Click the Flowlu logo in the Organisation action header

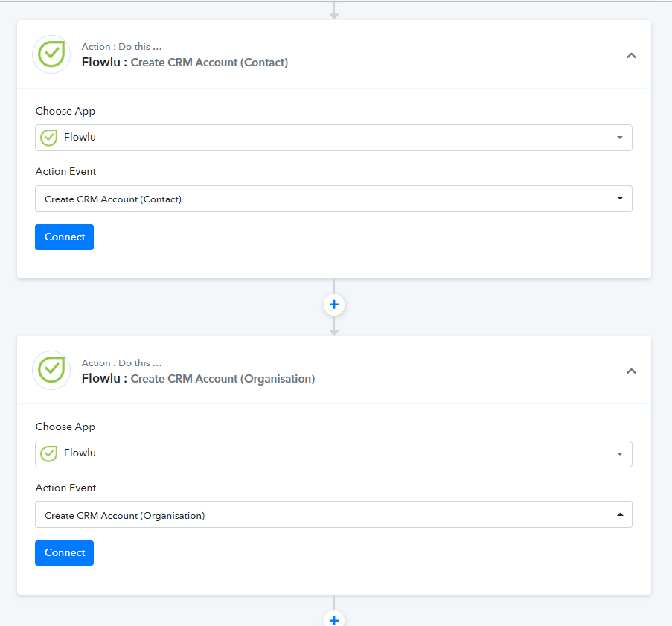point(51,371)
